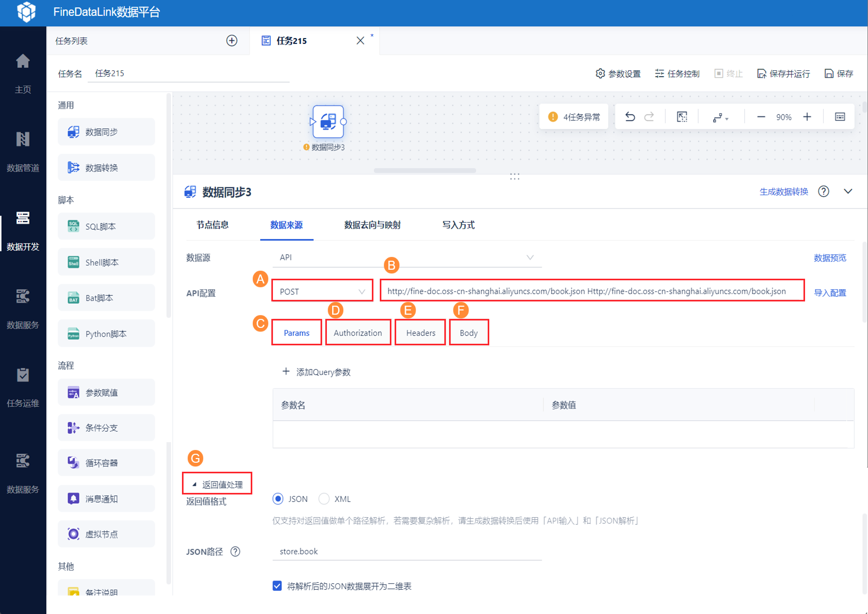The image size is (868, 614).
Task: Select 消息通知 node in palette
Action: click(x=106, y=499)
